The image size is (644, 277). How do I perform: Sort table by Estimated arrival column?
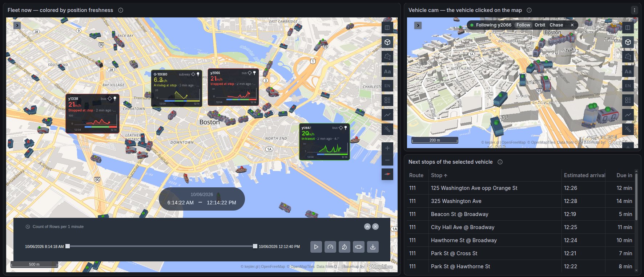[584, 175]
